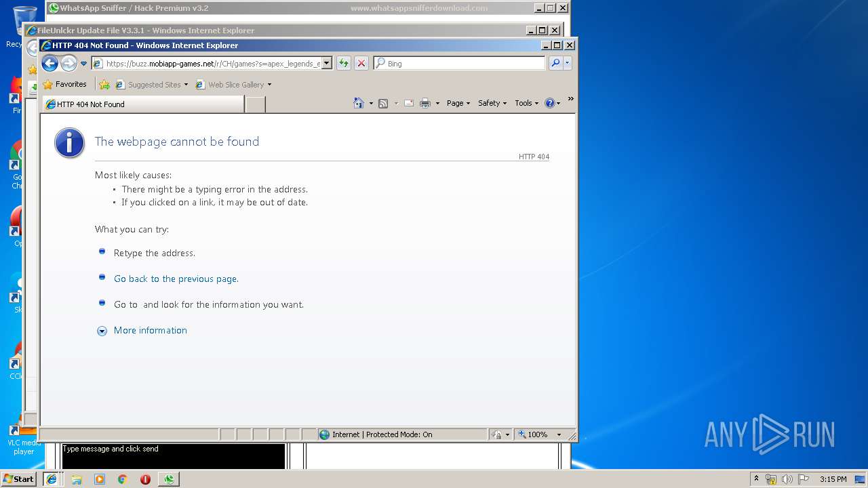Expand the Web Slice Gallery dropdown arrow

tap(269, 85)
